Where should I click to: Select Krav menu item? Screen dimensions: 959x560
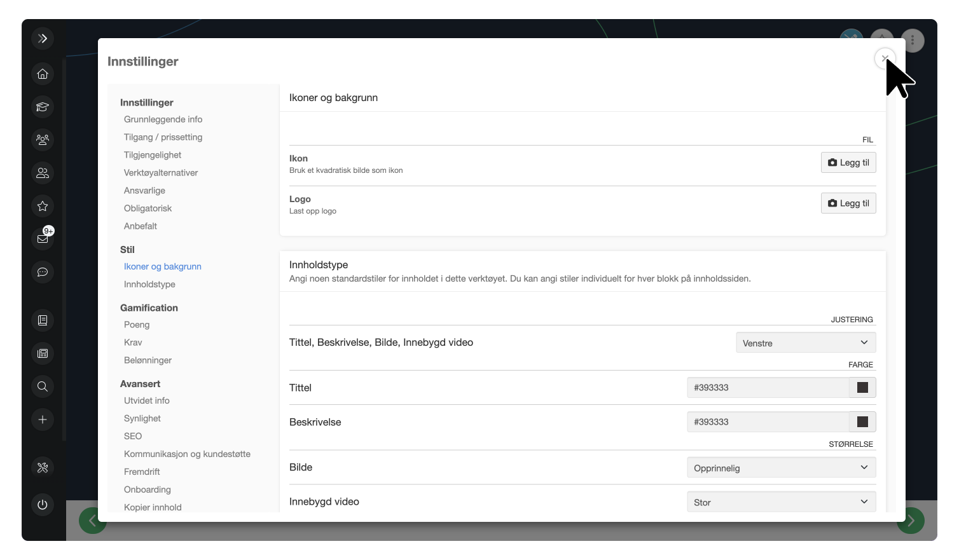[x=133, y=343]
